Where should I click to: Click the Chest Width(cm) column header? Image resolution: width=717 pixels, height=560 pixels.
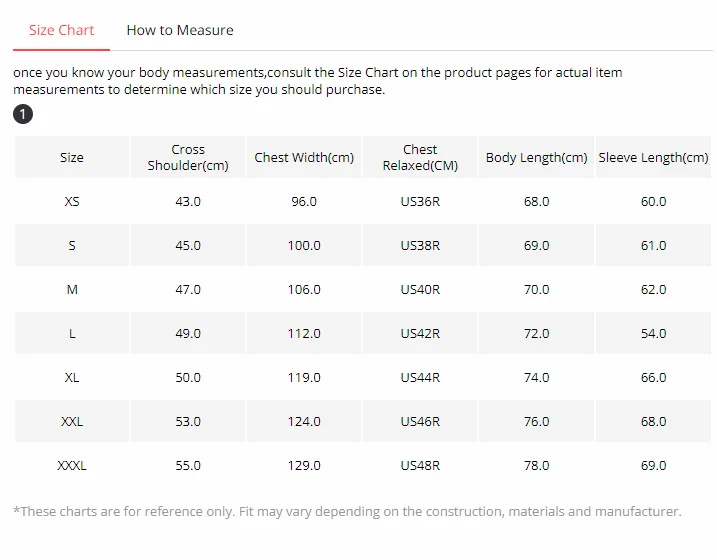pos(304,158)
